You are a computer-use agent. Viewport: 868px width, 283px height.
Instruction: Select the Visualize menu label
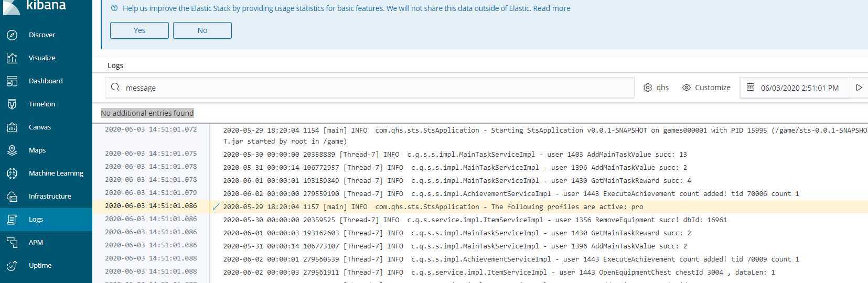click(42, 58)
